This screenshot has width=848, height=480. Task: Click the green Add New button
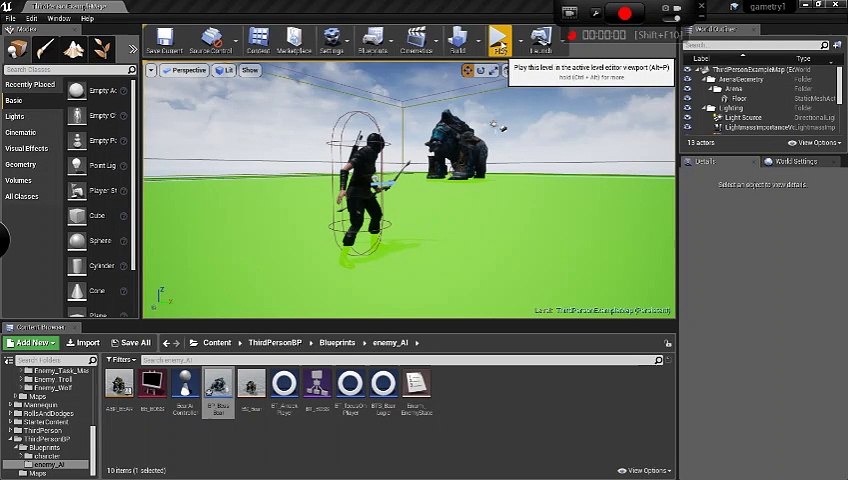30,343
